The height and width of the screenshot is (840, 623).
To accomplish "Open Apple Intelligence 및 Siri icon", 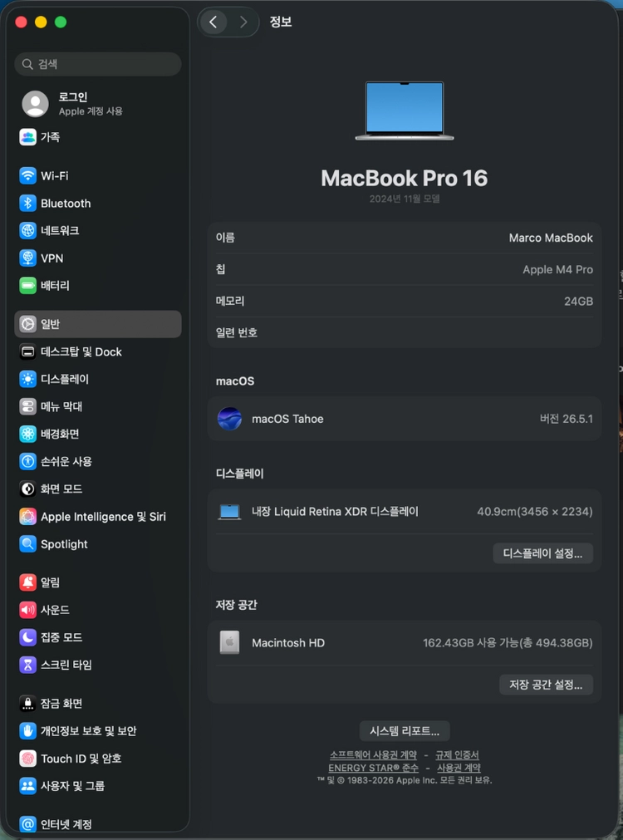I will click(x=28, y=517).
